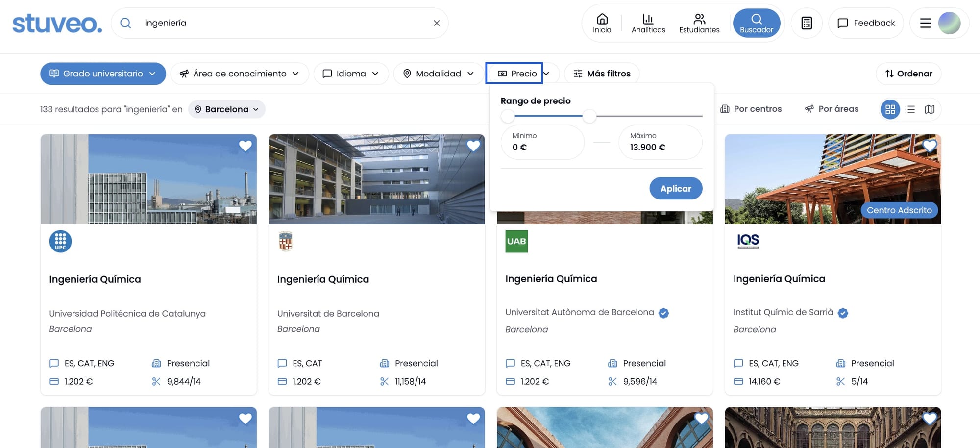Apply the price range filter

676,188
